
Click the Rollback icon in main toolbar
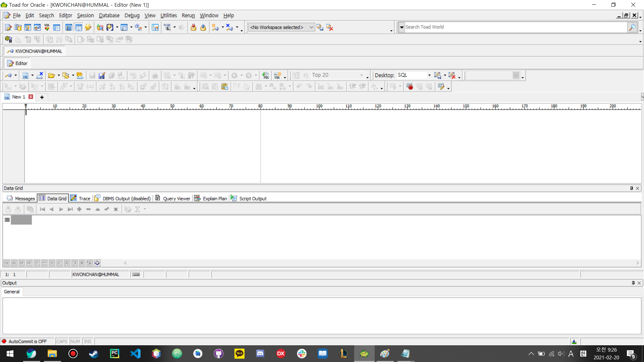click(203, 27)
